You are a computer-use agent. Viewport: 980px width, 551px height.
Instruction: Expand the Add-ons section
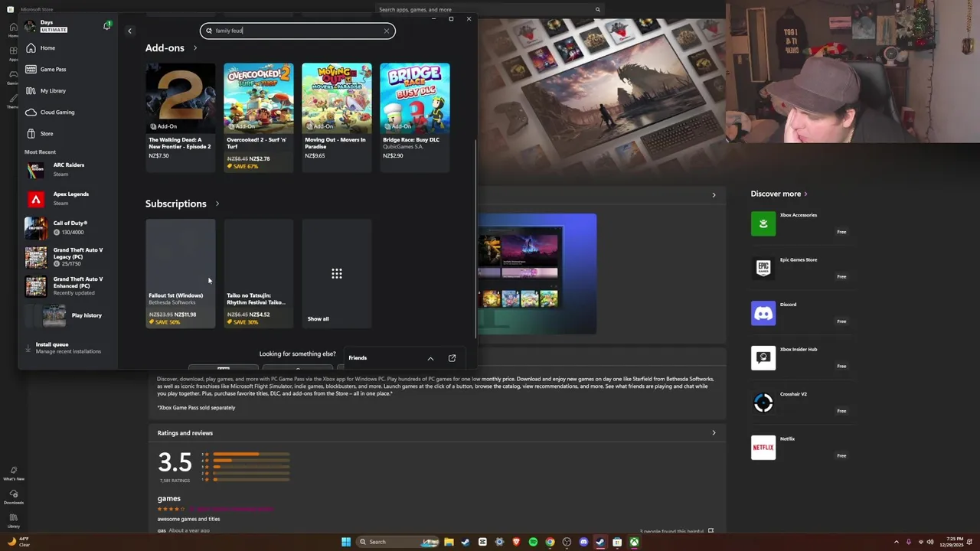(194, 48)
